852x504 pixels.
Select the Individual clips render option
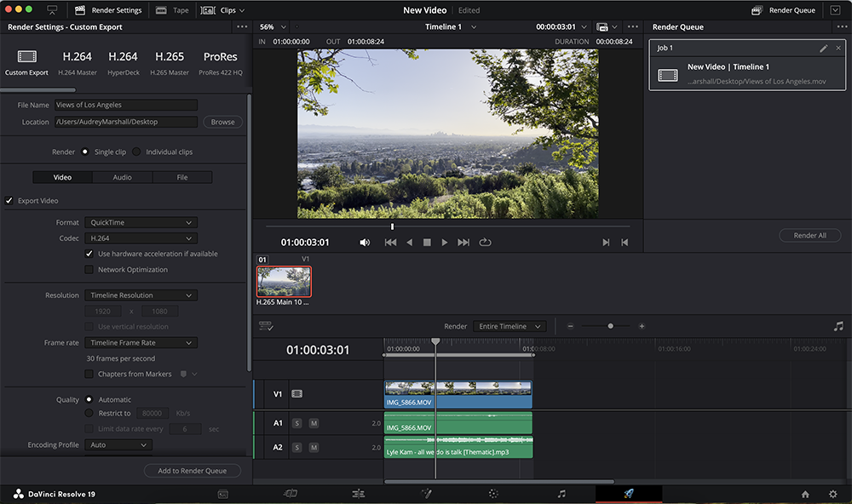pos(135,151)
